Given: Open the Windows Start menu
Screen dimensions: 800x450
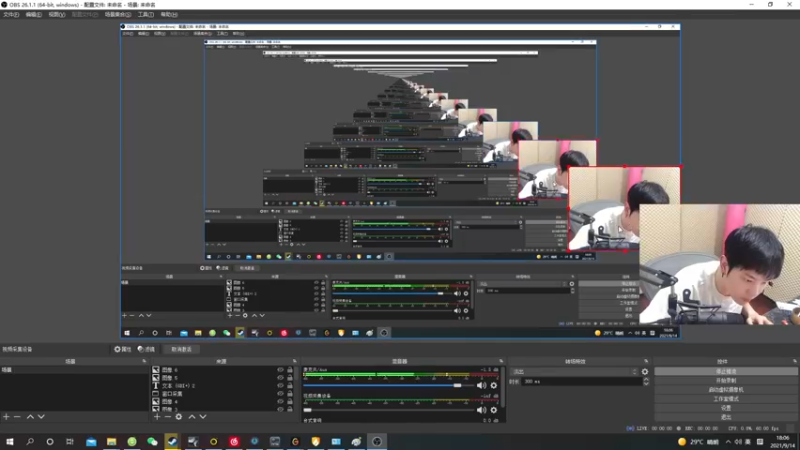Looking at the screenshot, I should 10,442.
